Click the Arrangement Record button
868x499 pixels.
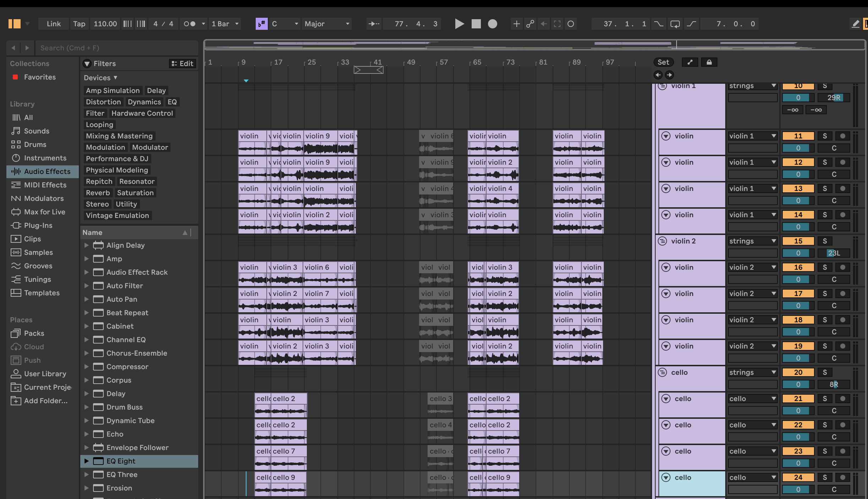(x=492, y=24)
